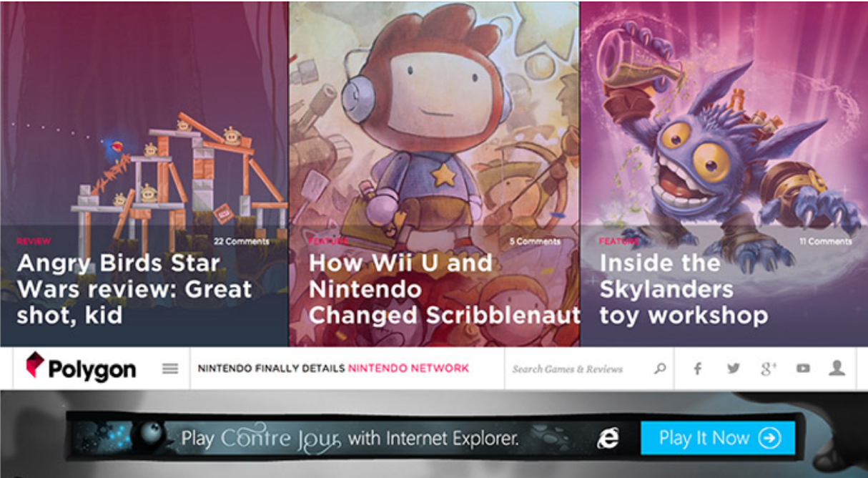View the 5 Comments link

point(535,242)
